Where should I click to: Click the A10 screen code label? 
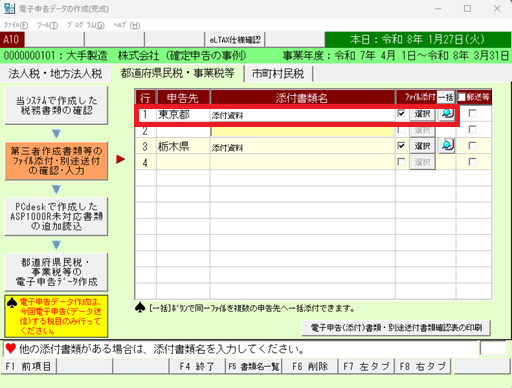[12, 40]
